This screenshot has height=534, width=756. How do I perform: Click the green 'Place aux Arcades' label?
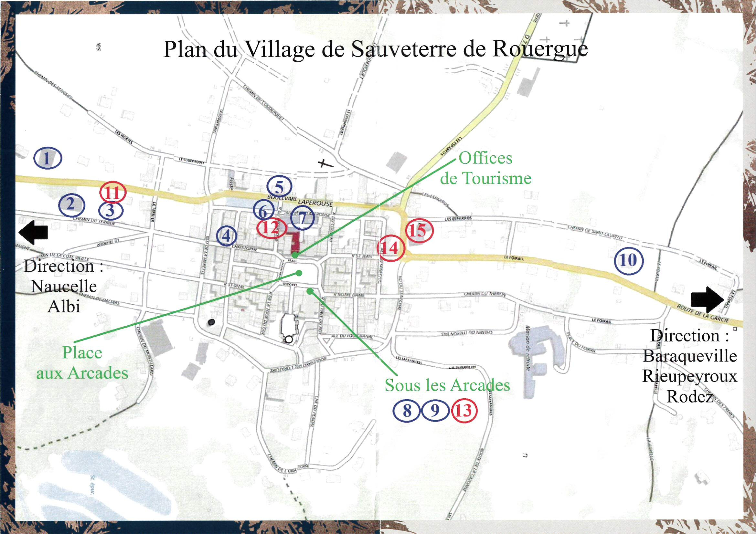click(x=82, y=362)
